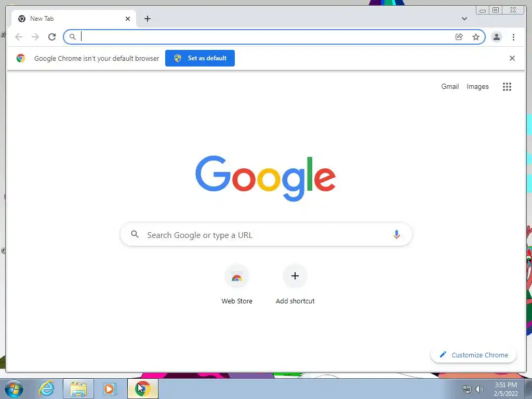Maximize the Chrome window
The height and width of the screenshot is (399, 532).
pos(496,10)
